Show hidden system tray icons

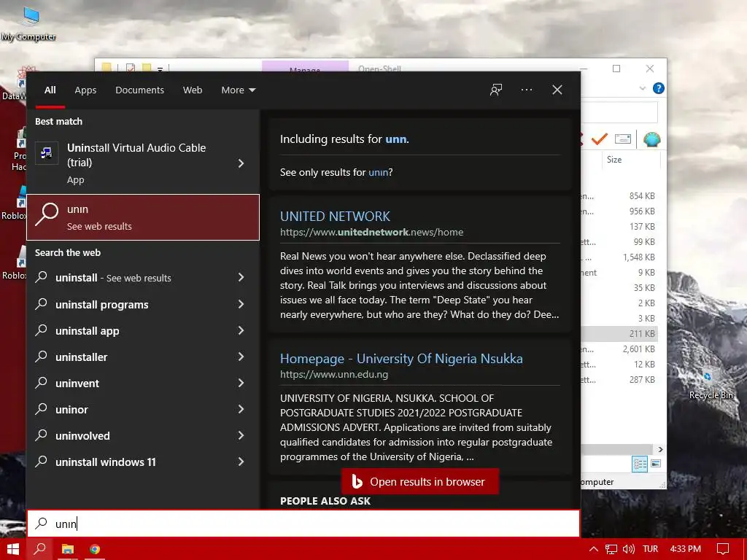tap(594, 549)
